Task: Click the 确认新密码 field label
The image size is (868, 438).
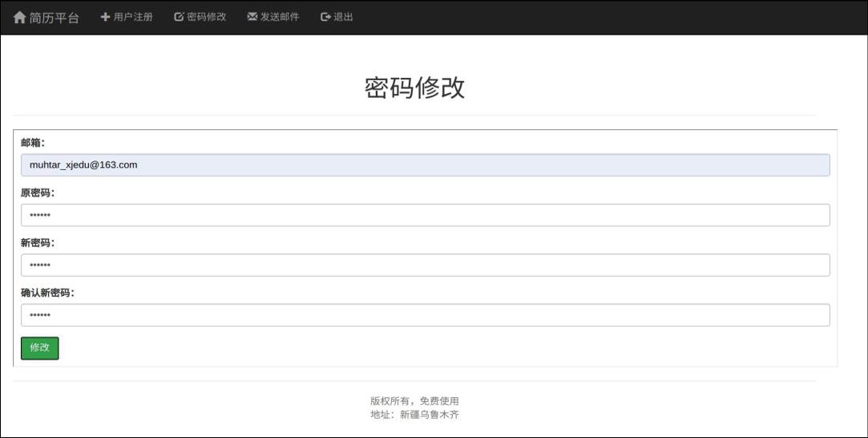Action: [x=47, y=293]
